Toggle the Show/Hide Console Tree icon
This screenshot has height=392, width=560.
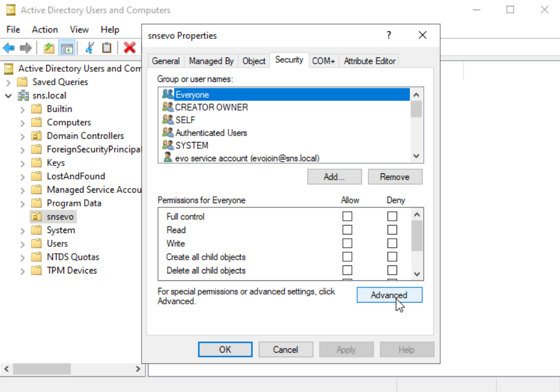67,47
